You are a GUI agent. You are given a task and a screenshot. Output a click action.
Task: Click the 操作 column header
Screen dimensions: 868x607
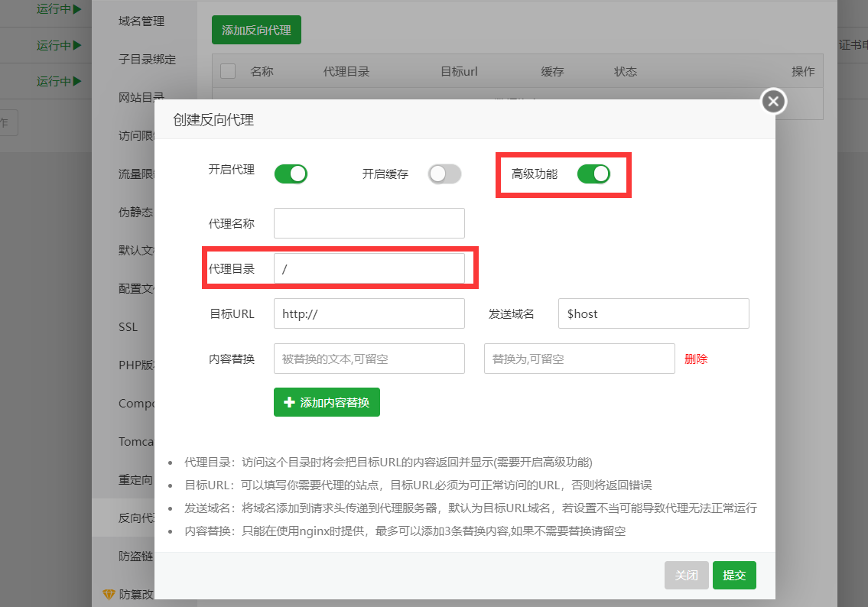[x=803, y=71]
